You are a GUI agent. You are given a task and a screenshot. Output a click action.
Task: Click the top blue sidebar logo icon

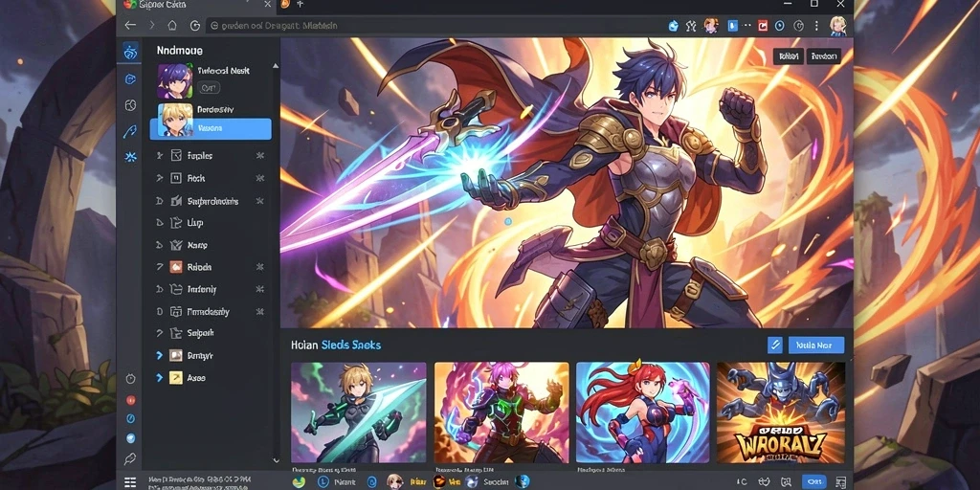130,52
